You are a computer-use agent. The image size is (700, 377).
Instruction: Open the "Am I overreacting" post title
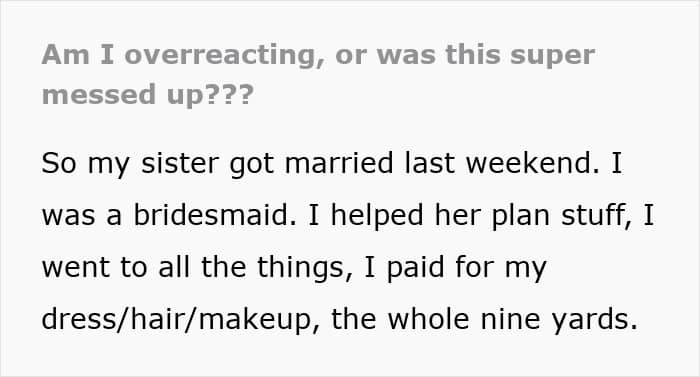[x=318, y=75]
